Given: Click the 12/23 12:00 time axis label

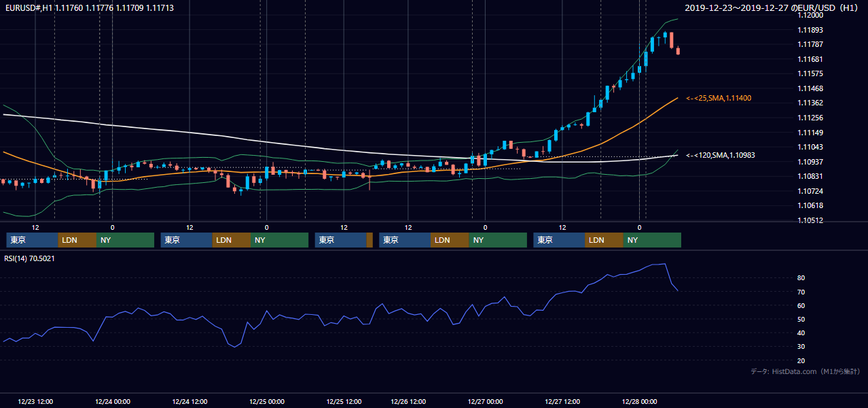Looking at the screenshot, I should (35, 401).
